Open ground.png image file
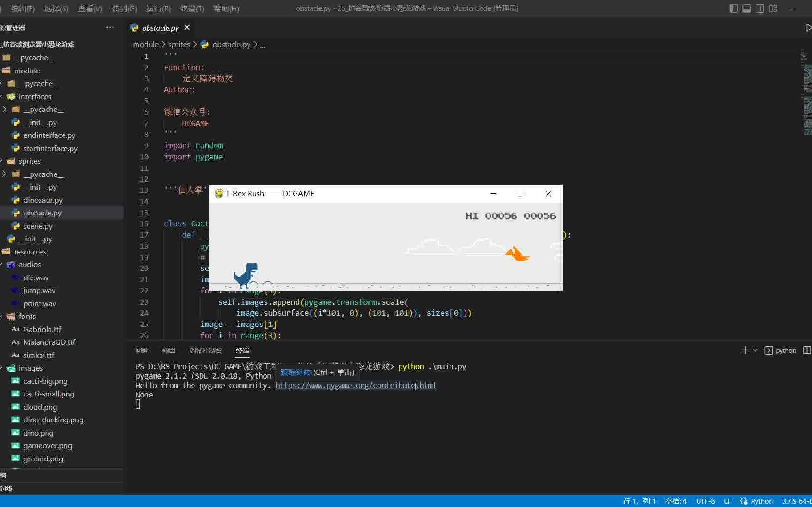Viewport: 812px width, 507px height. (43, 459)
